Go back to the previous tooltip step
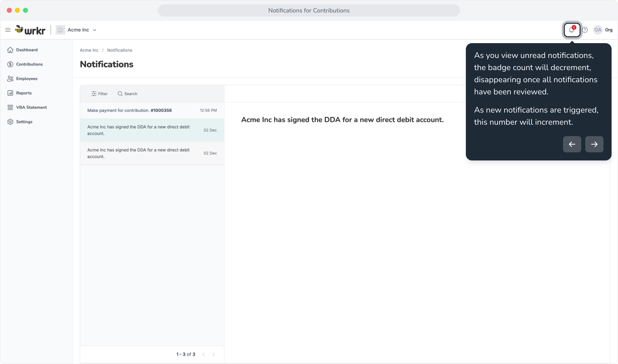 [x=572, y=144]
